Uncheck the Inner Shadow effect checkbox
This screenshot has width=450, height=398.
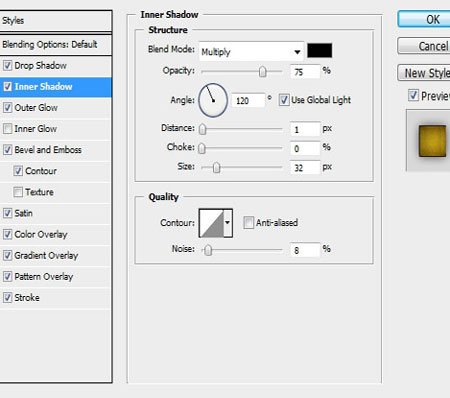(x=7, y=87)
